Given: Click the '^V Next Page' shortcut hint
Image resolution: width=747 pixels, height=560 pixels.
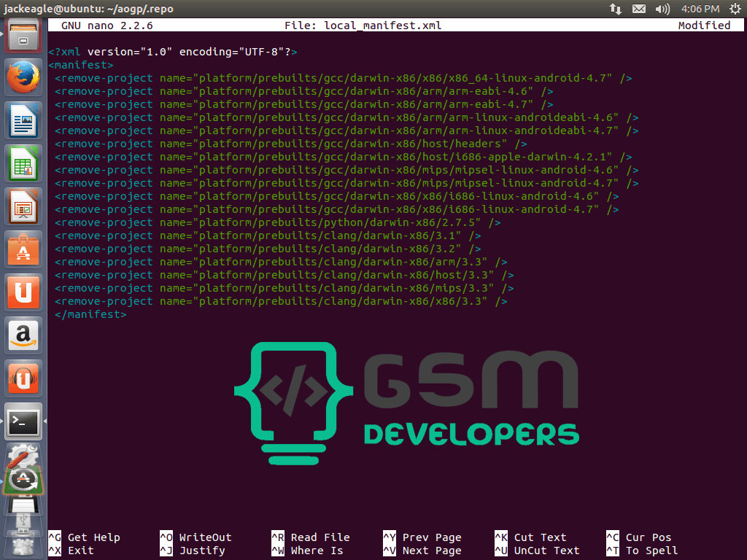Looking at the screenshot, I should [x=422, y=551].
